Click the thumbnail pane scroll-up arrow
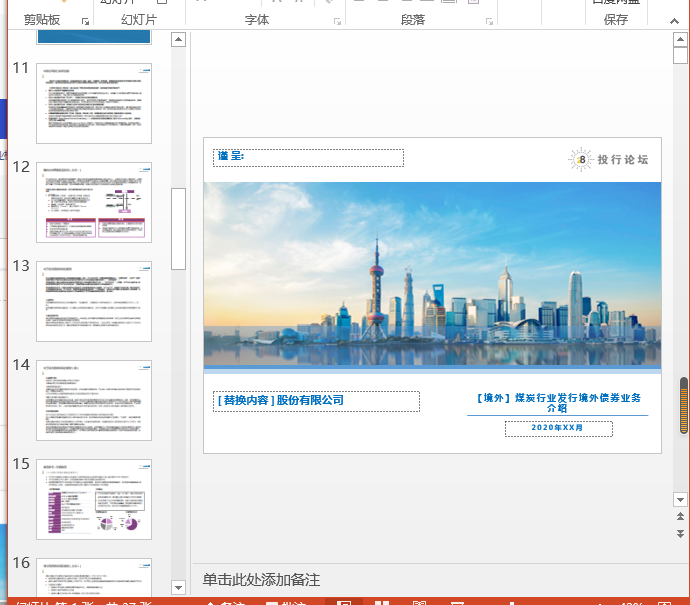Screen dimensions: 690x605 click(178, 40)
